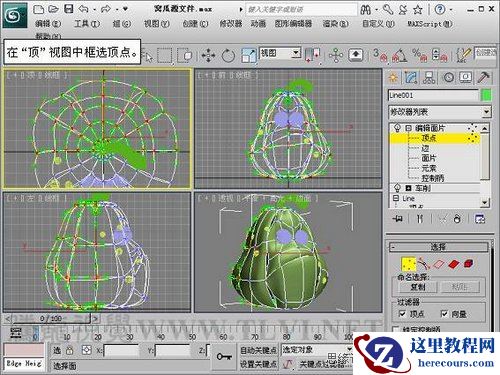Toggle the Percent Snap icon
Viewport: 500px width, 375px height.
click(419, 55)
